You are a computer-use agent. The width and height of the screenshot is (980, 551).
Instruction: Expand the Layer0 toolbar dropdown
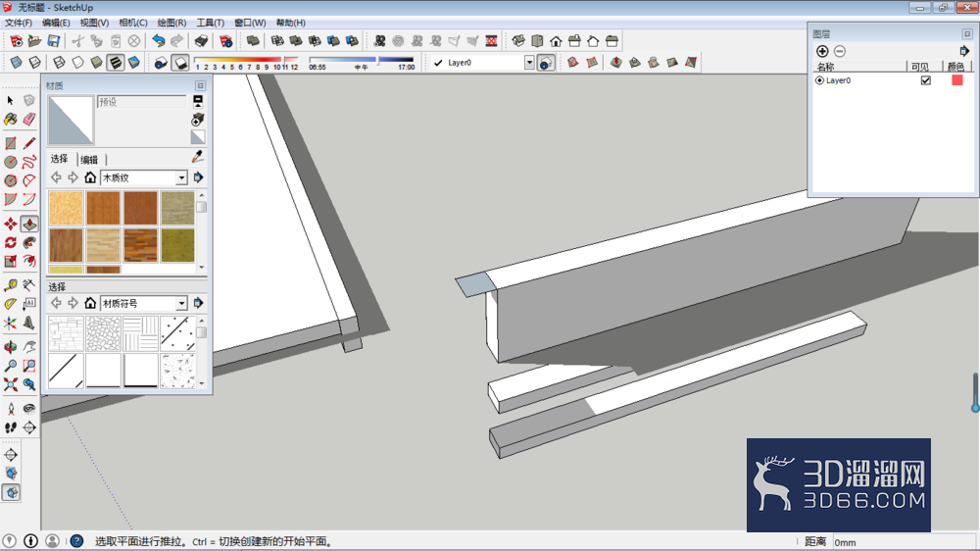point(529,63)
